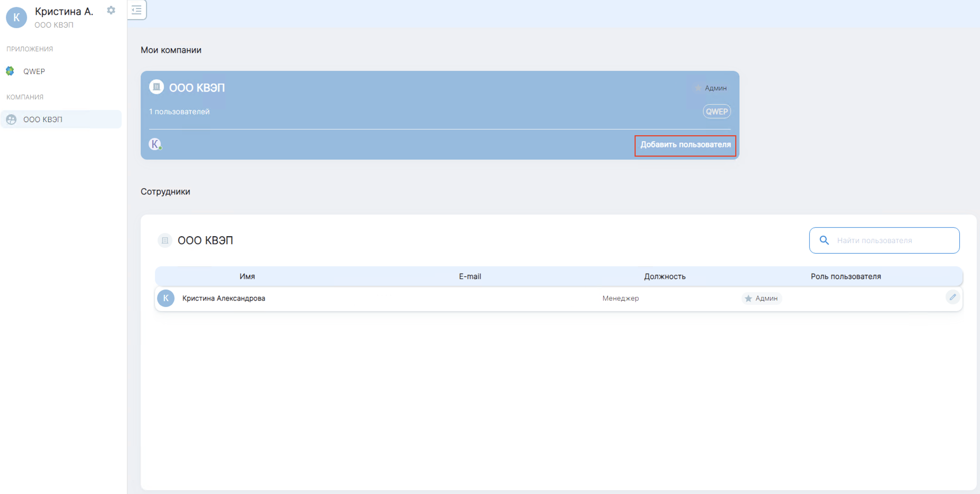Select ООО КВЭП in sidebar company list
Viewport: 980px width, 494px height.
(61, 119)
